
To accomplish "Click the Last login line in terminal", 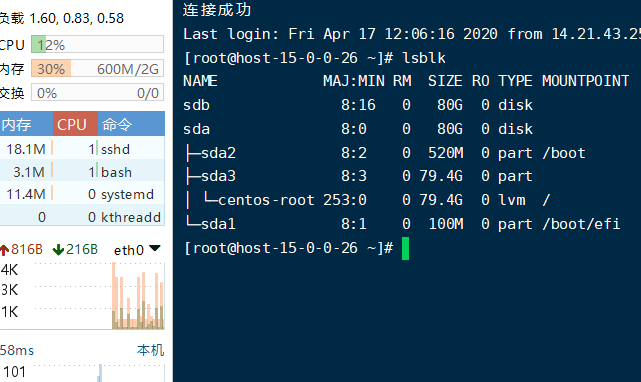I will (x=412, y=34).
